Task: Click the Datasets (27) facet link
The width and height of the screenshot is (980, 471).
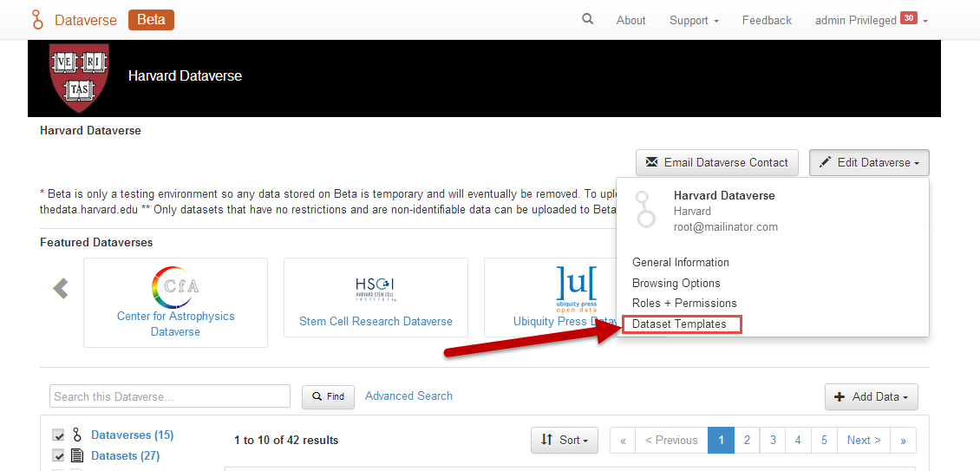Action: (x=126, y=456)
